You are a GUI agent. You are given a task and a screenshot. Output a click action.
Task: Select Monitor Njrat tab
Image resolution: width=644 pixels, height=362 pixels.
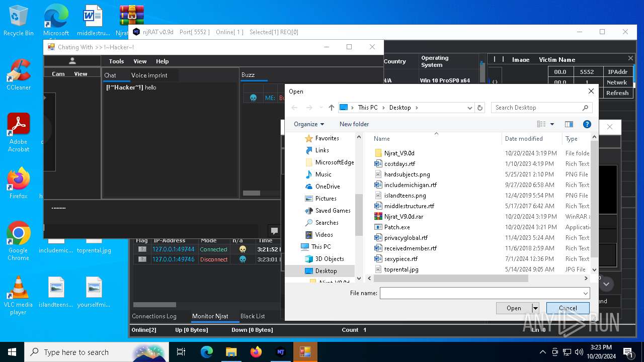pyautogui.click(x=210, y=316)
